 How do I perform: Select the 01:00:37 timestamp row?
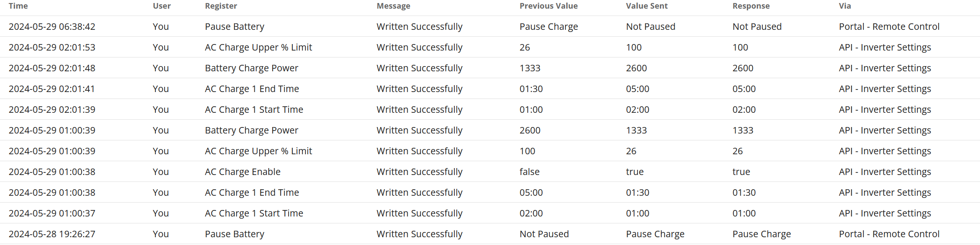[x=490, y=213]
